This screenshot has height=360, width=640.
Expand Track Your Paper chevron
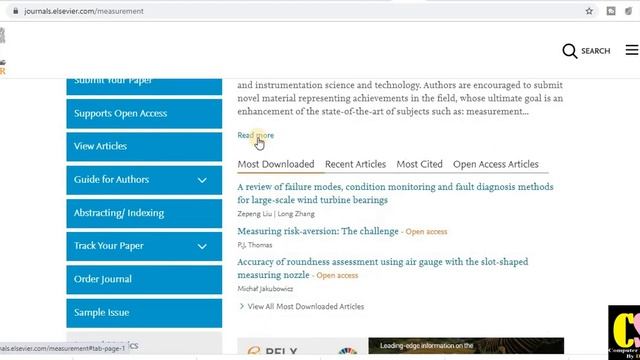pos(202,246)
